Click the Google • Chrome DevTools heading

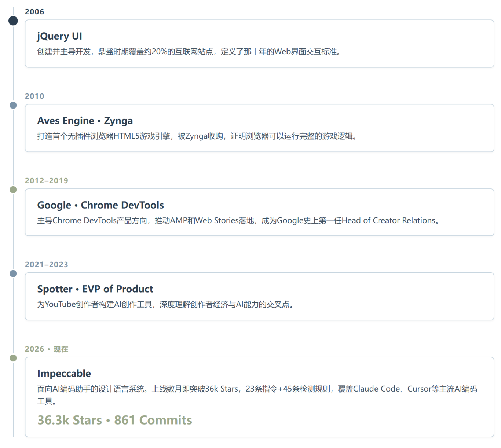pyautogui.click(x=100, y=205)
